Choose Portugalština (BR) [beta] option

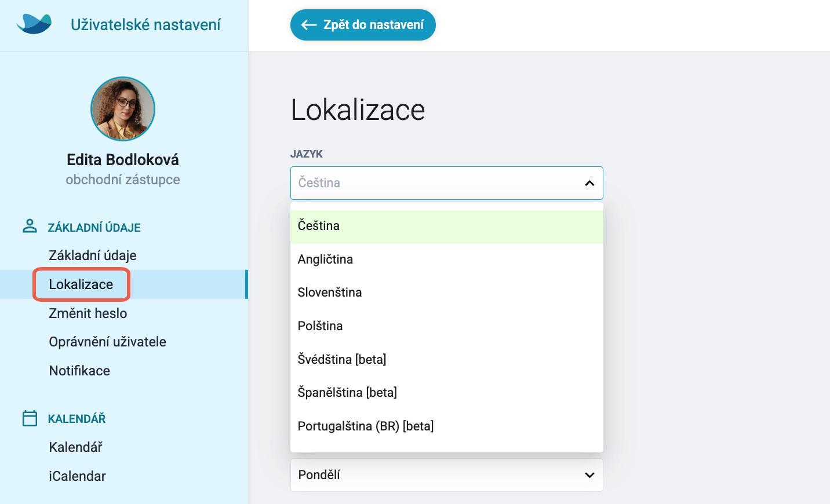(x=446, y=426)
